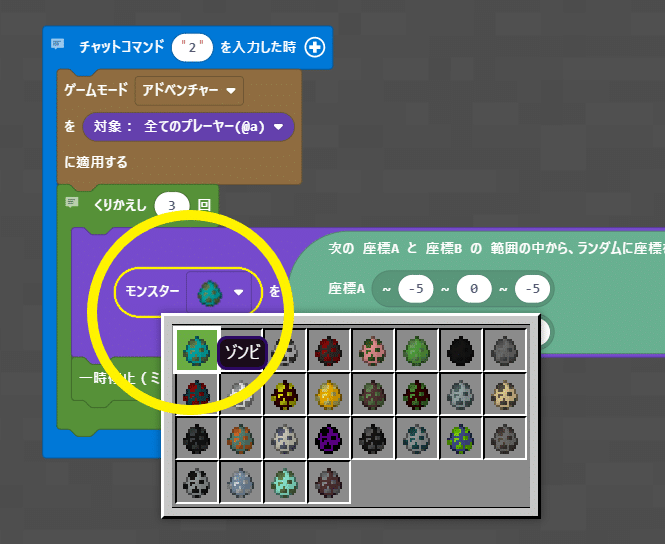Pick the orange spotted egg in third row
This screenshot has height=544, width=665.
click(x=240, y=439)
